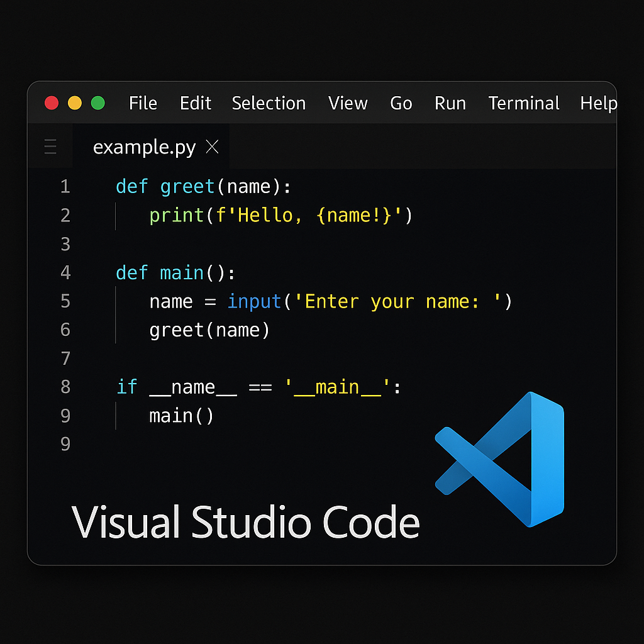This screenshot has width=644, height=644.
Task: Close the example.py tab
Action: point(213,147)
